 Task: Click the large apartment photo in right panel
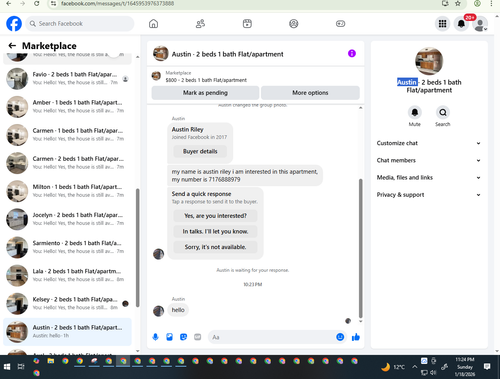click(x=429, y=61)
